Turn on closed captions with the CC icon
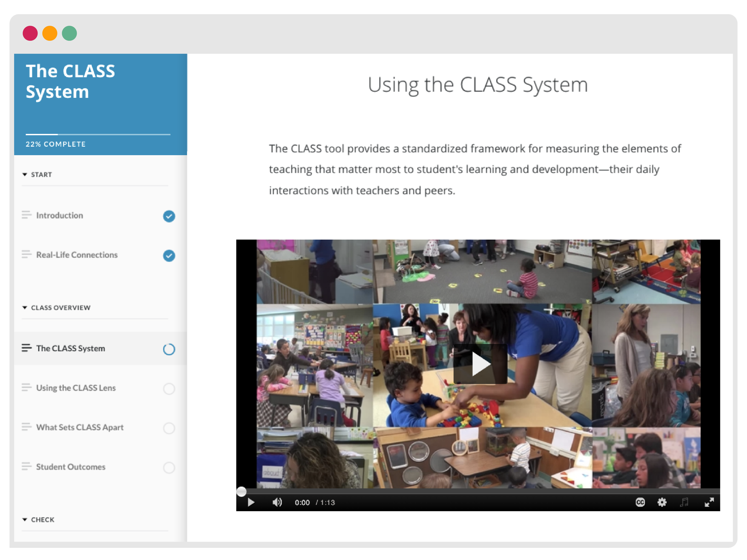This screenshot has height=560, width=747. pos(640,502)
